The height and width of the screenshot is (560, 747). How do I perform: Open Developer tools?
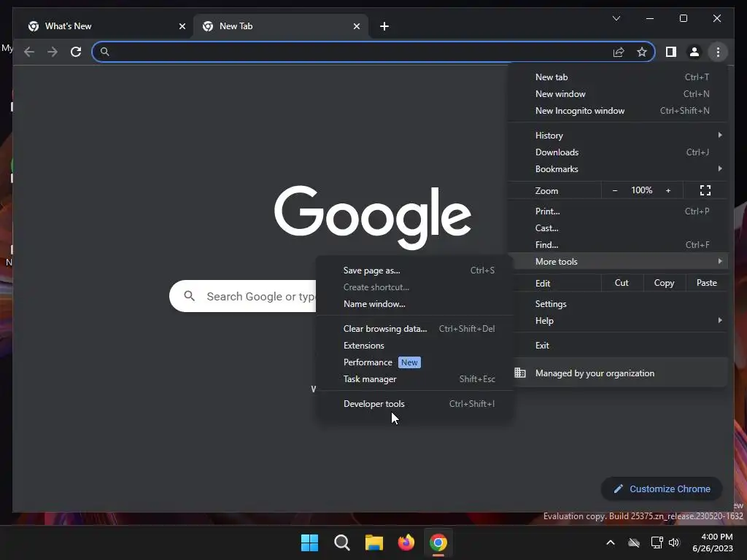[414, 404]
